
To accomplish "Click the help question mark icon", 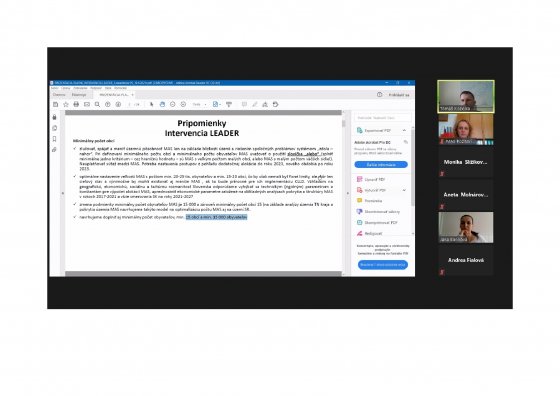I will coord(379,95).
